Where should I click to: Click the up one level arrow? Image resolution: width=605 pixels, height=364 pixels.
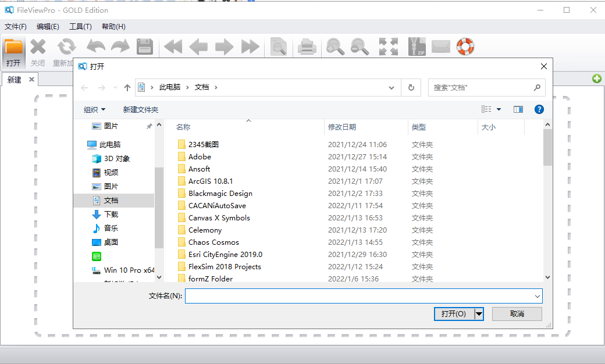(x=127, y=88)
